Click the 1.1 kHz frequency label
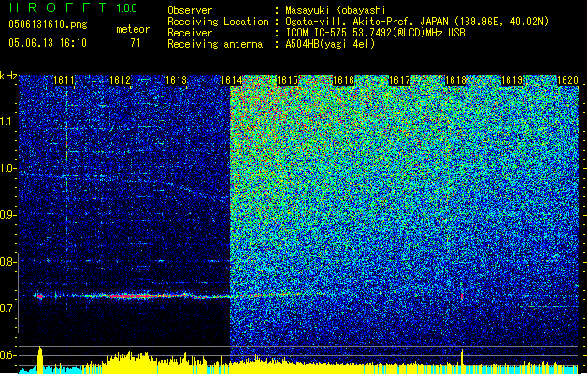The width and height of the screenshot is (588, 374). 8,122
